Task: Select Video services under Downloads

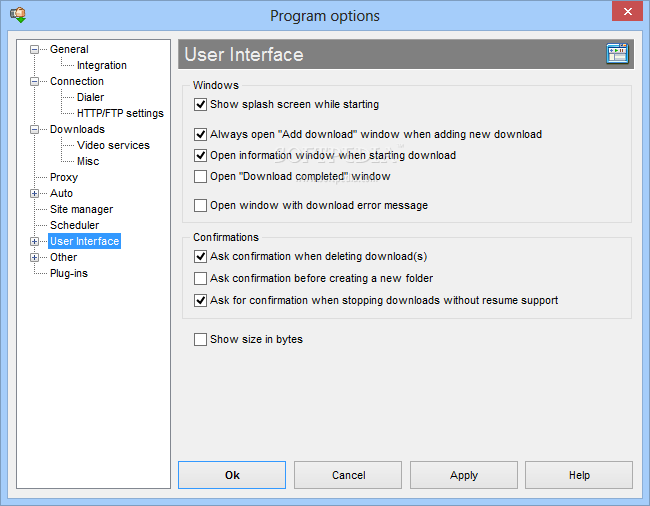Action: [113, 145]
